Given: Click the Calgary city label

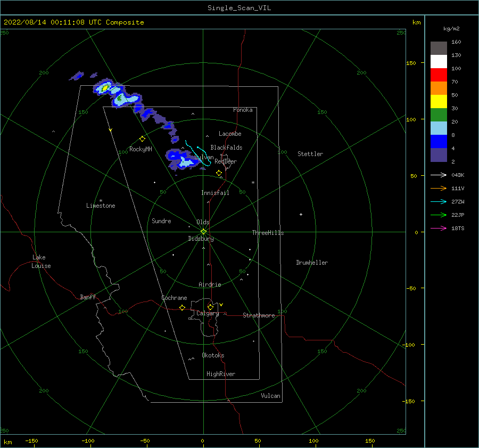Looking at the screenshot, I should 208,313.
